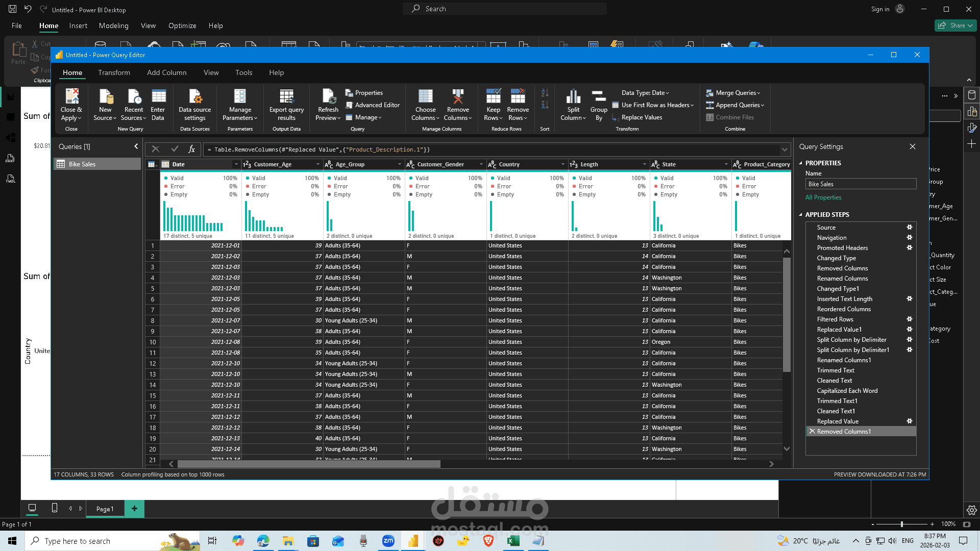Image resolution: width=980 pixels, height=551 pixels.
Task: Open the Tools tab in Query Editor
Action: pos(244,72)
